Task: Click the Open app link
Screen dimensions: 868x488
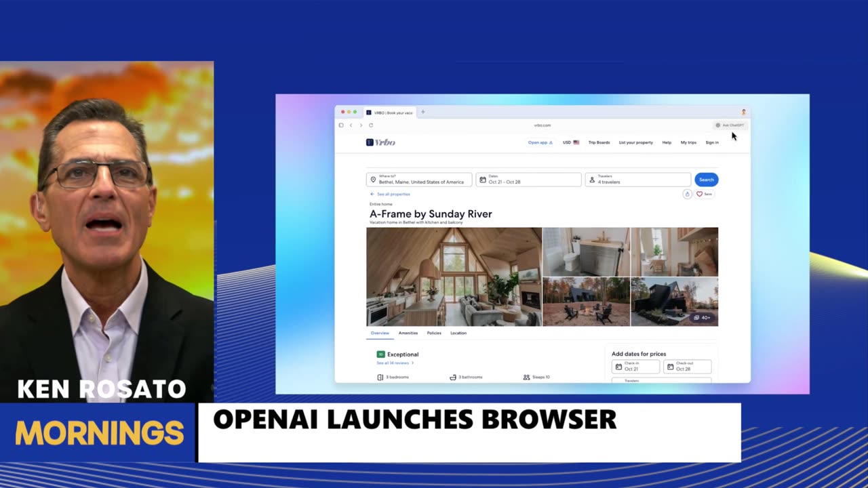Action: coord(540,142)
